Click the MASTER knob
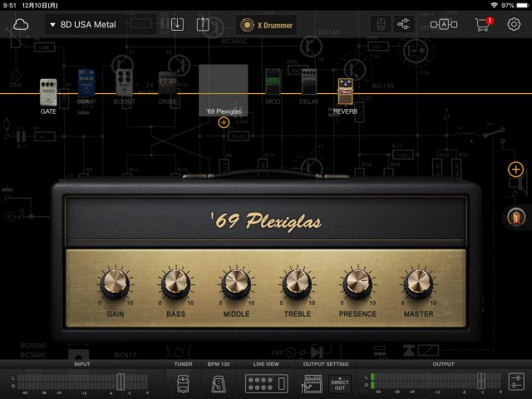 tap(418, 283)
